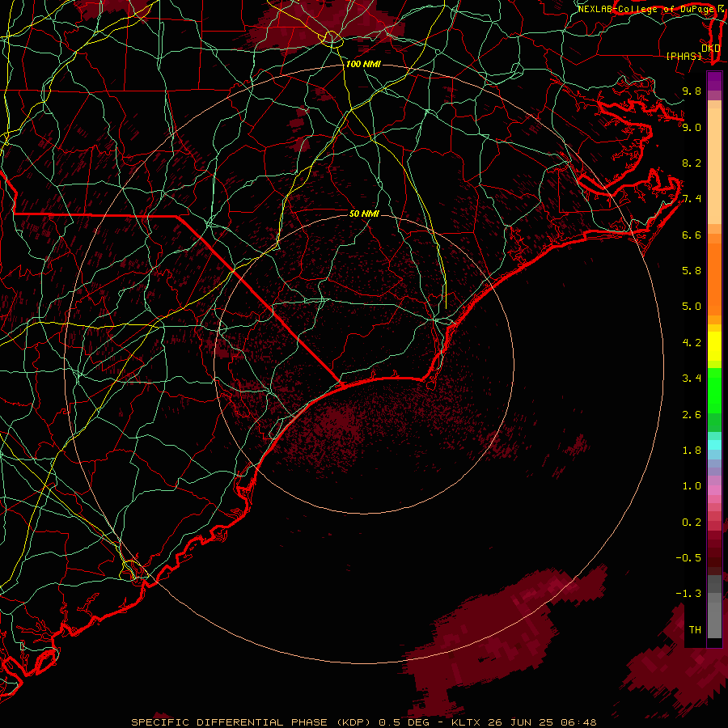Click the 100 NMI range ring label
The height and width of the screenshot is (728, 728).
pyautogui.click(x=363, y=64)
